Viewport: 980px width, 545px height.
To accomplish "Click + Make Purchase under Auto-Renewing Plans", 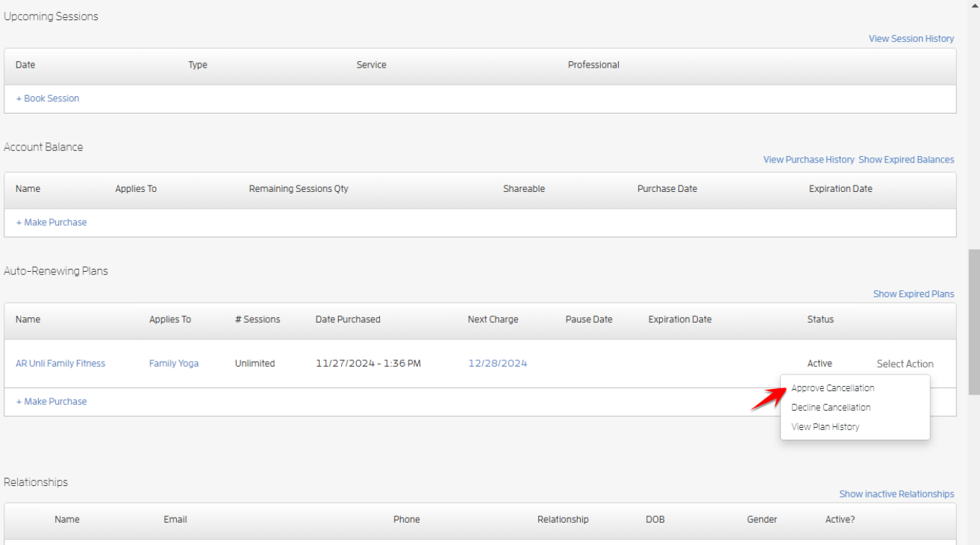I will coord(51,401).
